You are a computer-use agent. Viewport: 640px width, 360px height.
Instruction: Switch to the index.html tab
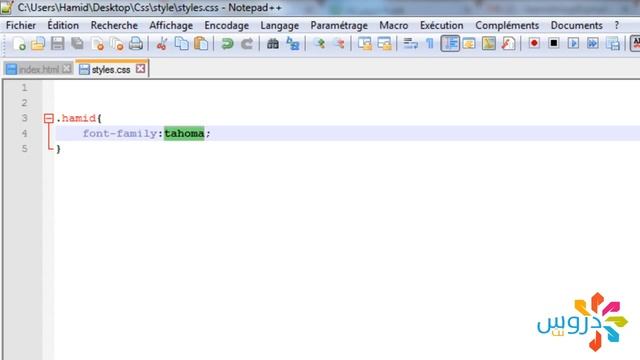coord(38,69)
